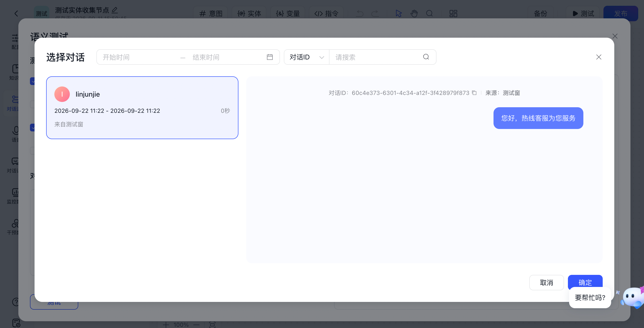Click the search magnifier icon in dialog
This screenshot has height=328, width=644.
[426, 57]
